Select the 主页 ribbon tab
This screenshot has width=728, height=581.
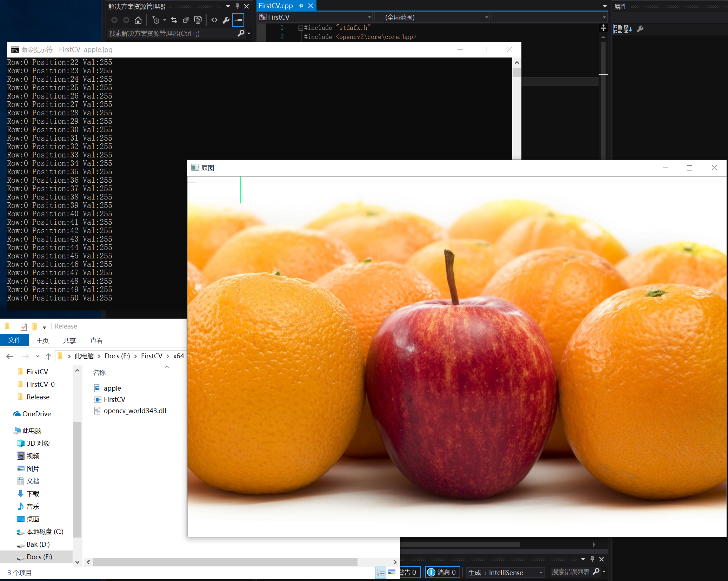click(x=42, y=340)
